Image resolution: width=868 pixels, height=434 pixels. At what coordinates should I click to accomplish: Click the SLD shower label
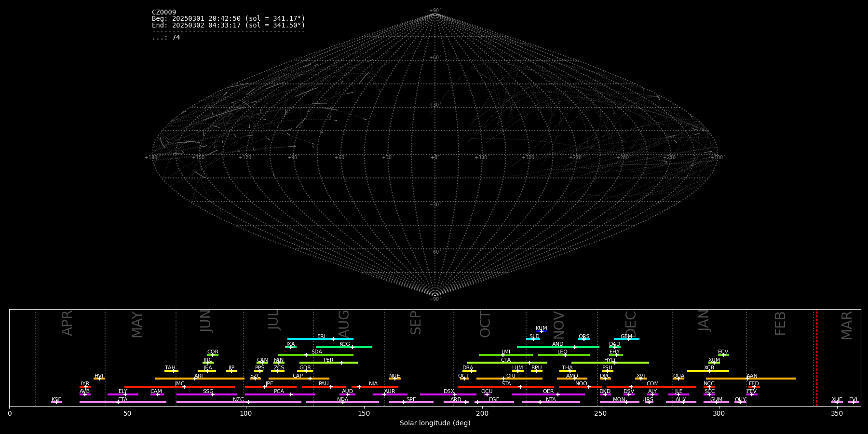534,337
